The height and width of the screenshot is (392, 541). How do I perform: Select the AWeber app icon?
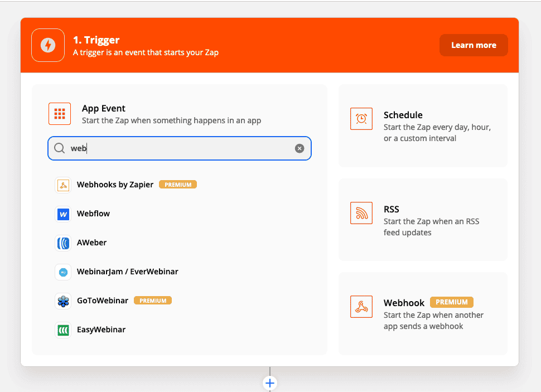63,243
